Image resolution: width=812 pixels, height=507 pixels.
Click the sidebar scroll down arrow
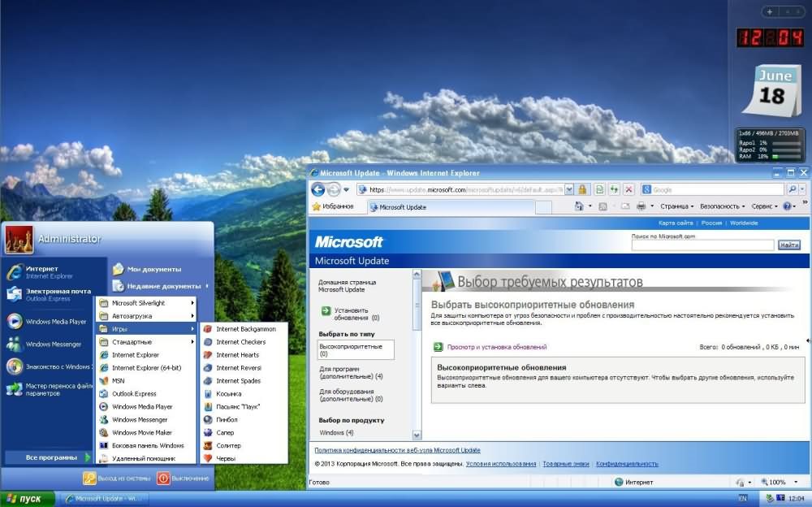pyautogui.click(x=417, y=435)
